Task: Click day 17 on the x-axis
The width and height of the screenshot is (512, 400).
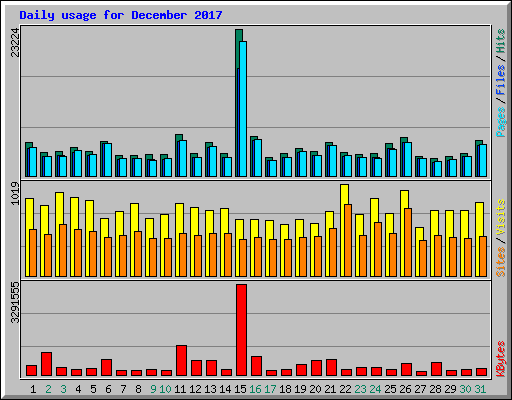Action: pyautogui.click(x=270, y=389)
